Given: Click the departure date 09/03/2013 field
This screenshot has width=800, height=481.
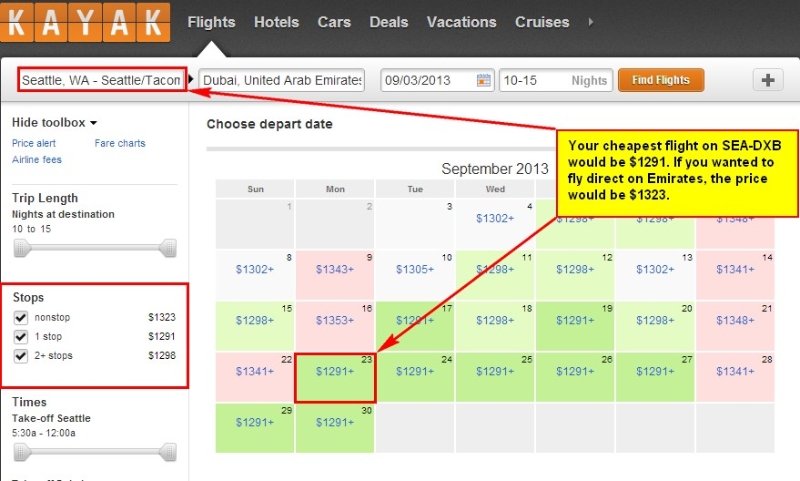Looking at the screenshot, I should click(x=437, y=80).
